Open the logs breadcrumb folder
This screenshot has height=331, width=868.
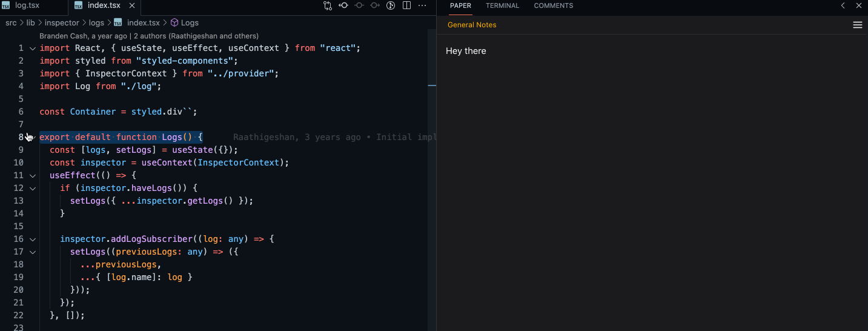click(96, 22)
